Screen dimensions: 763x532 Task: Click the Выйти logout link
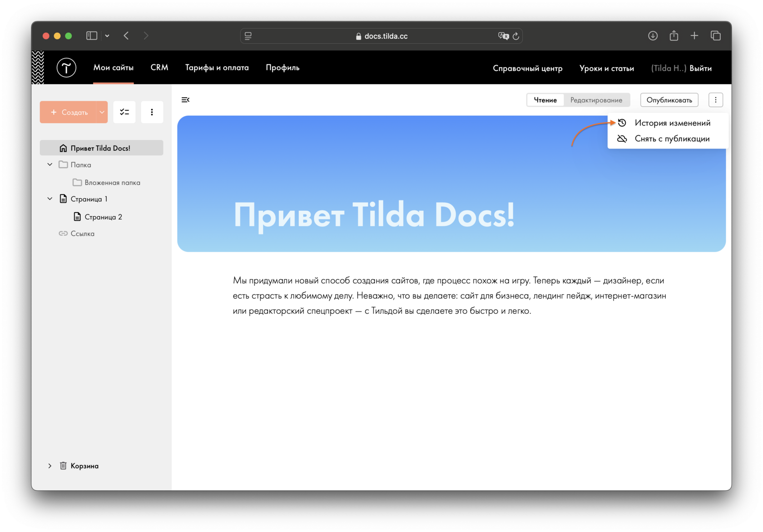coord(701,68)
